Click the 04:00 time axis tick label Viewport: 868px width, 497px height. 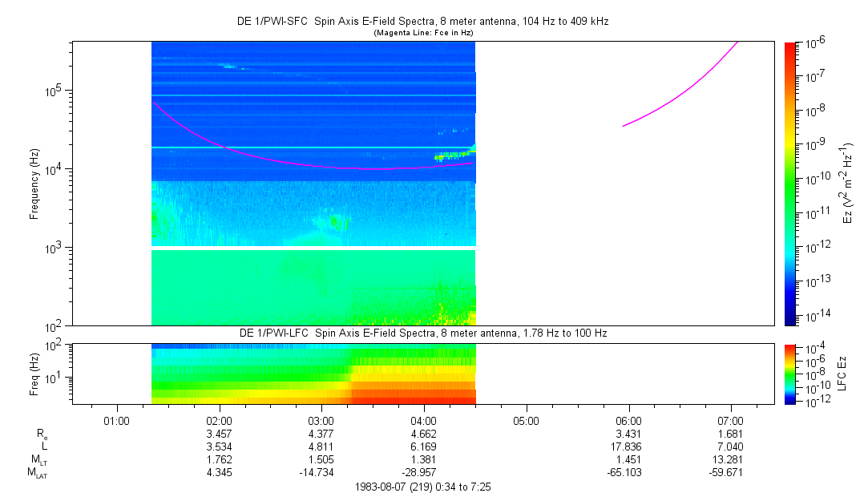coord(423,420)
